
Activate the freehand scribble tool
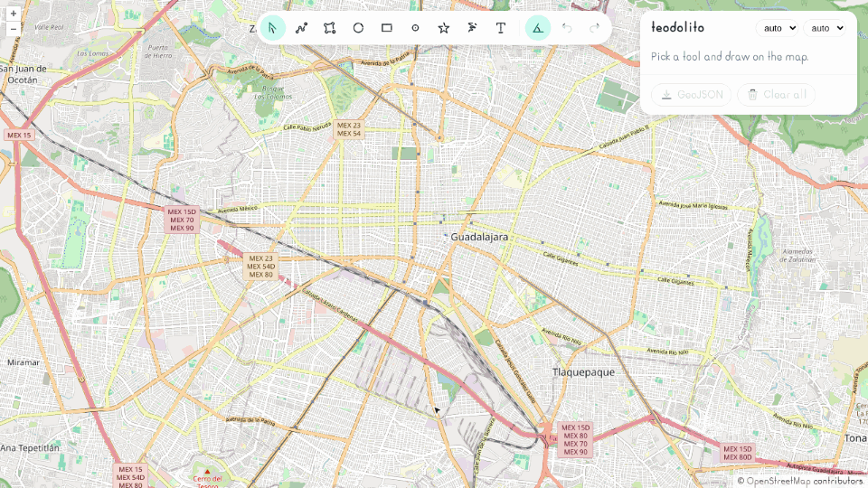(472, 28)
